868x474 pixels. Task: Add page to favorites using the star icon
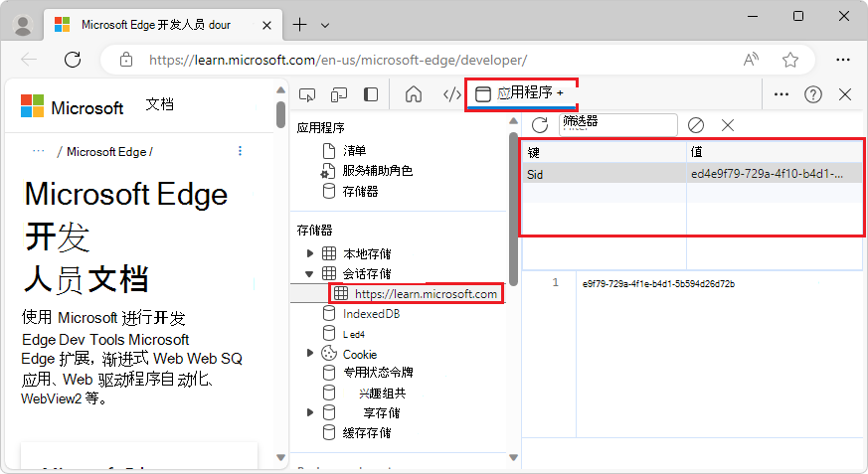click(789, 60)
